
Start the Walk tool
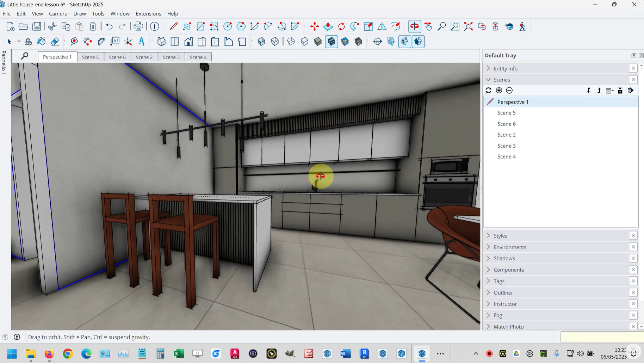522,26
